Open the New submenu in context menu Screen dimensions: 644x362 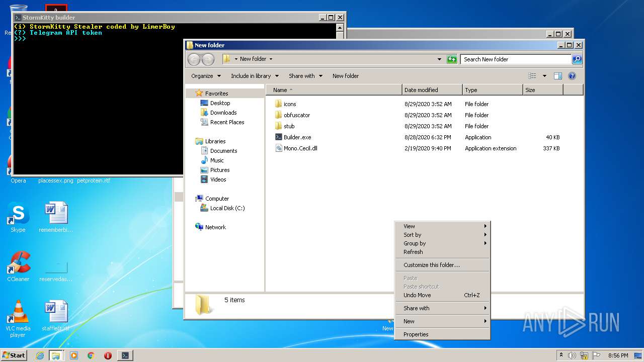(442, 321)
